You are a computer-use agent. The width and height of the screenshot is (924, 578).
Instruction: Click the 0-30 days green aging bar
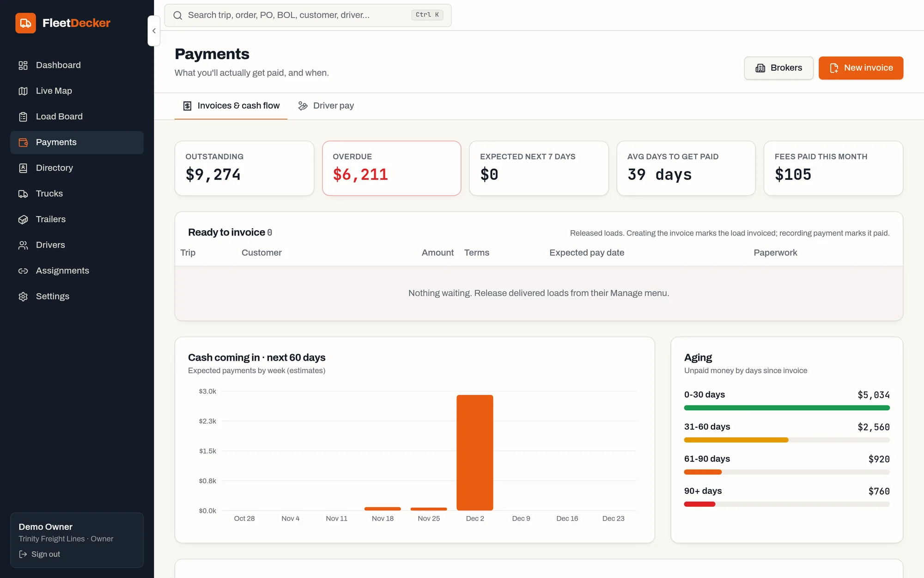(x=787, y=408)
